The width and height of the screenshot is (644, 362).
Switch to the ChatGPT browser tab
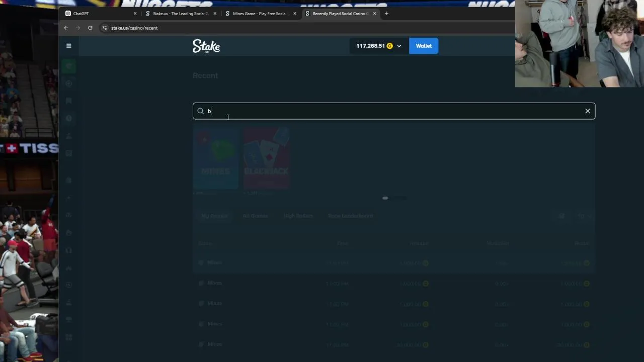pos(101,14)
